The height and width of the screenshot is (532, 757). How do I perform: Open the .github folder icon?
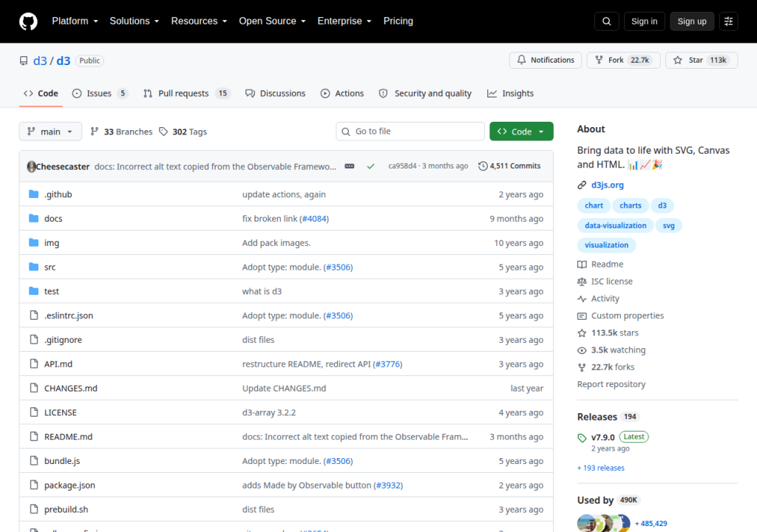33,194
